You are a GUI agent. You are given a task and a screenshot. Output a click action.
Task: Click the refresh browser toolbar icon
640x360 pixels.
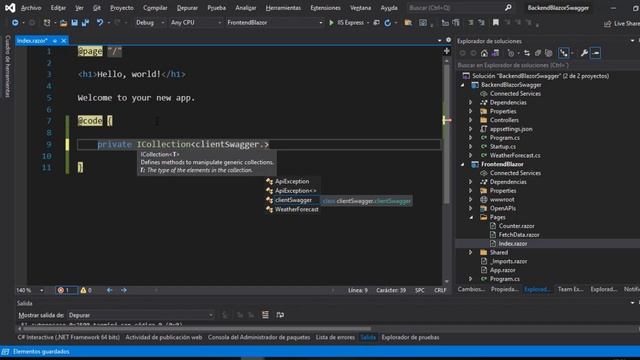click(x=388, y=23)
